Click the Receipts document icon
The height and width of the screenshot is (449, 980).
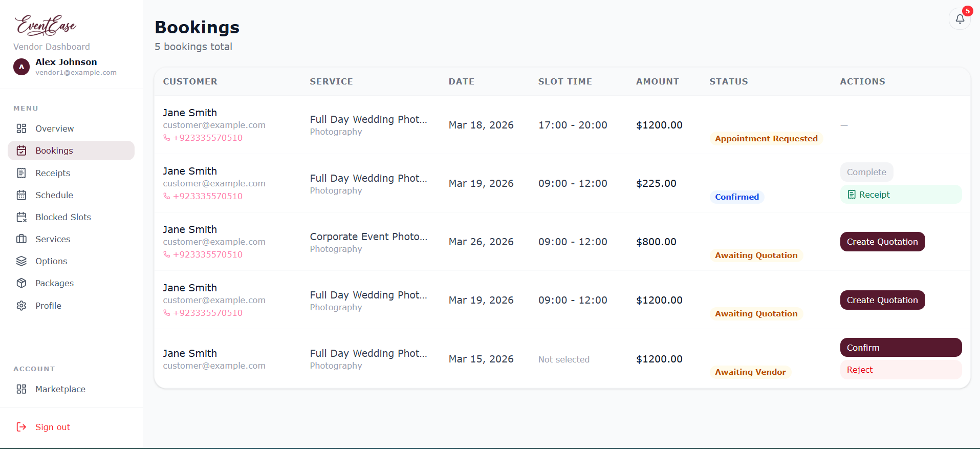(21, 173)
